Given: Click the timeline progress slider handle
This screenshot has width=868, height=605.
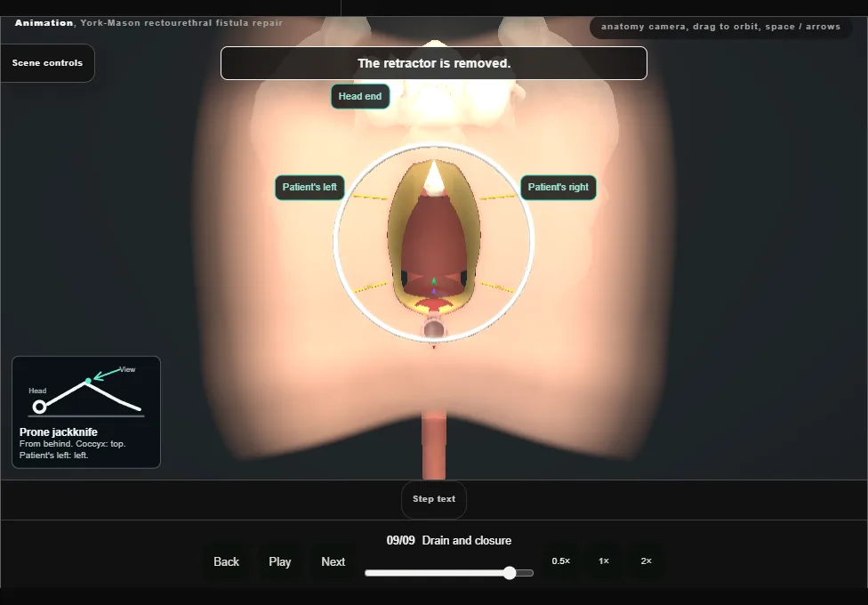Looking at the screenshot, I should [x=510, y=573].
